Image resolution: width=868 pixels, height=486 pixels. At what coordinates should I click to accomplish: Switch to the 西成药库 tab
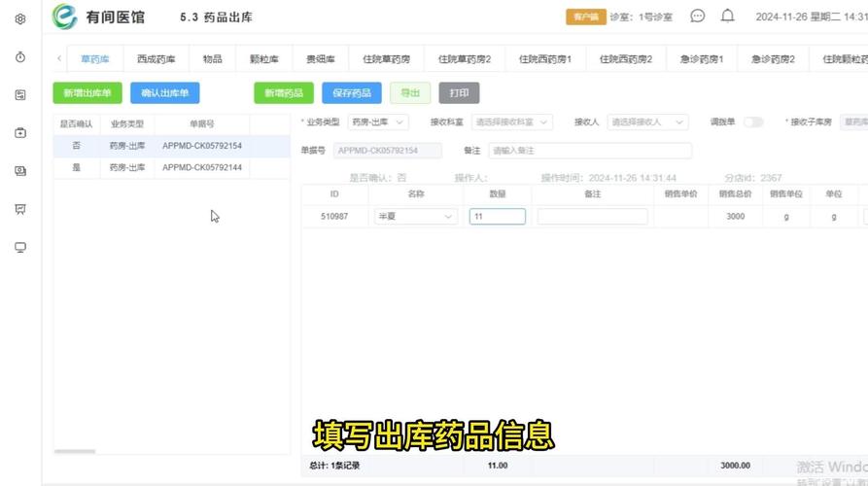(x=156, y=58)
